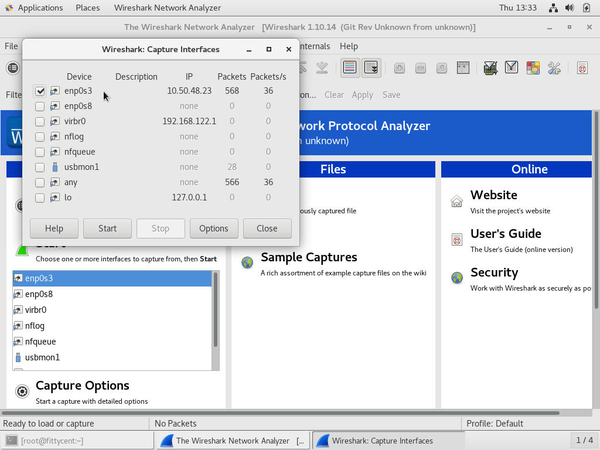The image size is (600, 450).
Task: Open the lifebuoy Help toolbar icon
Action: 582,68
